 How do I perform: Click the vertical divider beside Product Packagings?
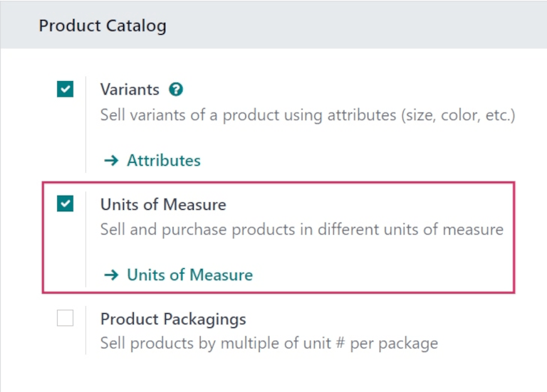85,331
